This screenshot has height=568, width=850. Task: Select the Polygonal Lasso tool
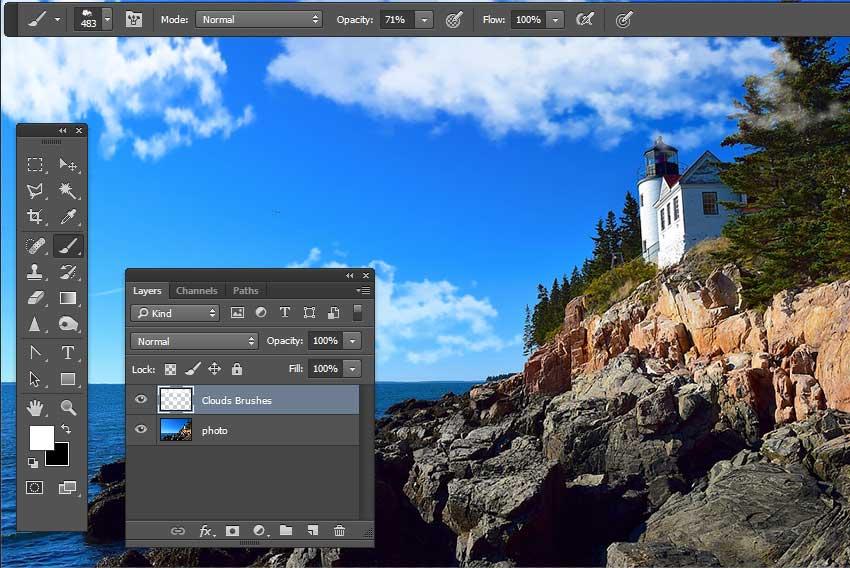[x=35, y=190]
